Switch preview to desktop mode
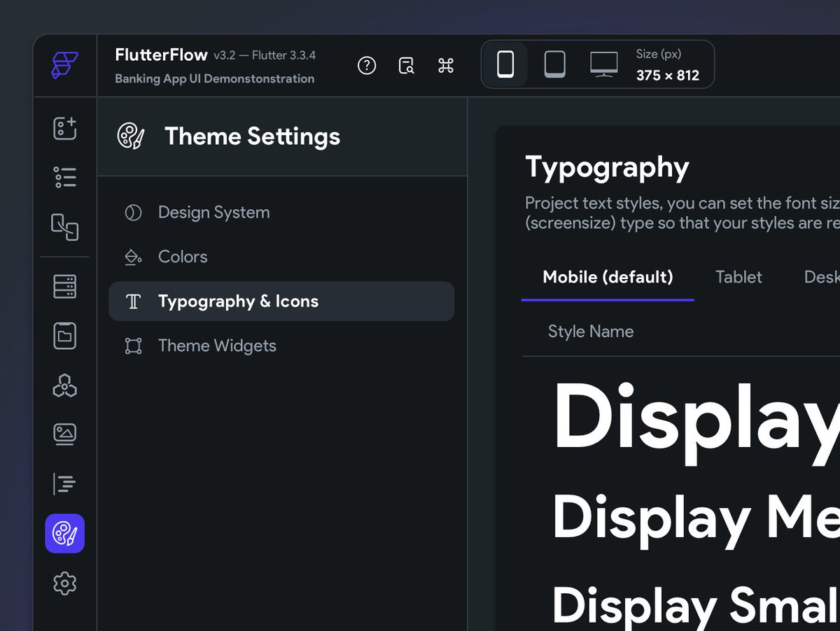The height and width of the screenshot is (631, 840). pos(603,64)
